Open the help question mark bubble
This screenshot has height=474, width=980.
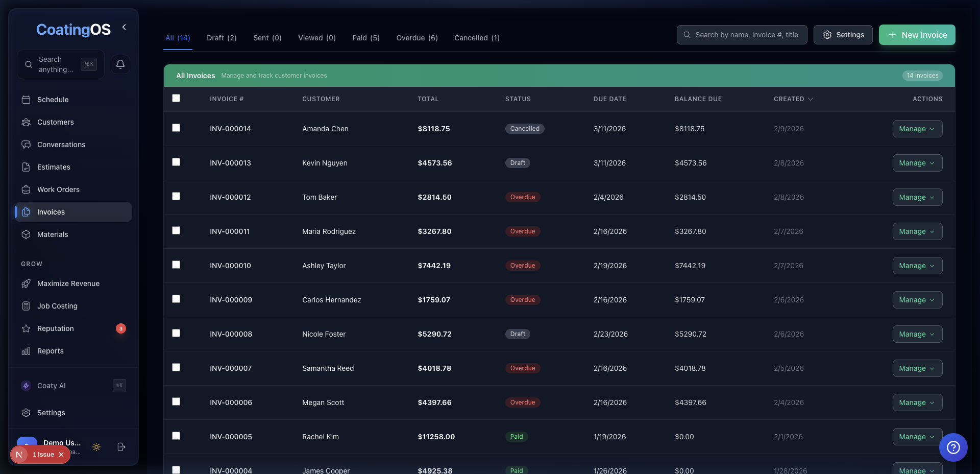[953, 447]
